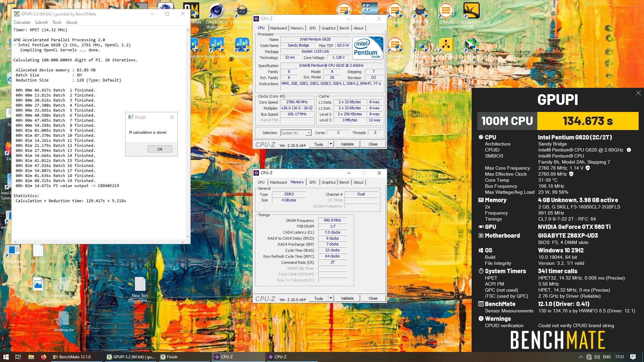This screenshot has width=644, height=362.
Task: Open the notification center icon
Action: [633, 357]
